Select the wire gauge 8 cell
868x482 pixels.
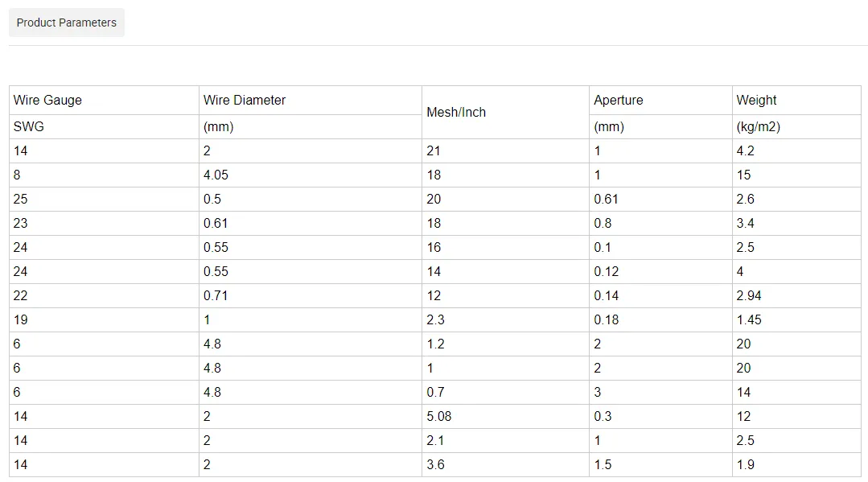tap(18, 175)
